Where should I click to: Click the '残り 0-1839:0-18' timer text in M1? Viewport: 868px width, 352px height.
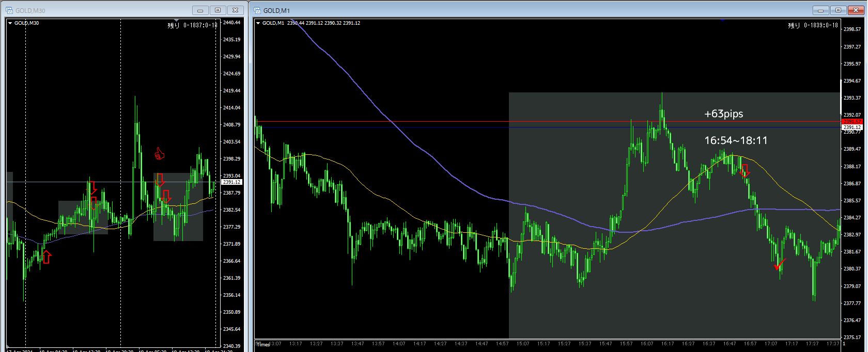pyautogui.click(x=813, y=25)
